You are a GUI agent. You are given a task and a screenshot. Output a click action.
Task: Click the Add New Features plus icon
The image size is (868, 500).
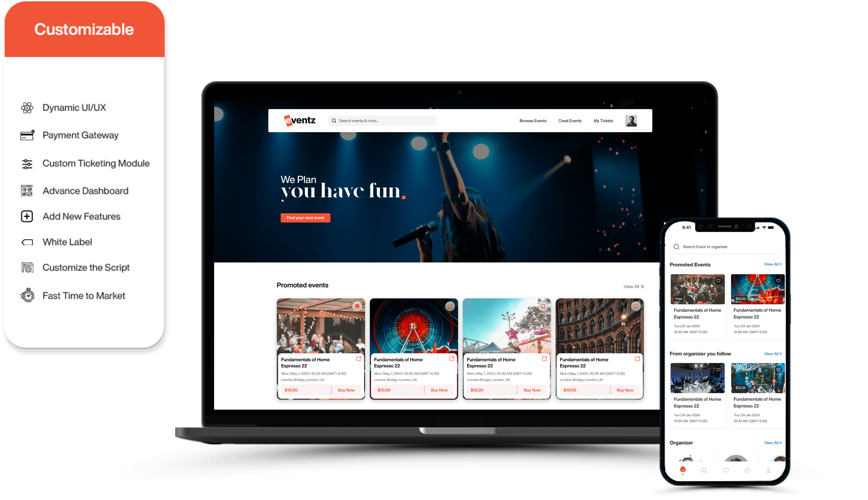(27, 216)
